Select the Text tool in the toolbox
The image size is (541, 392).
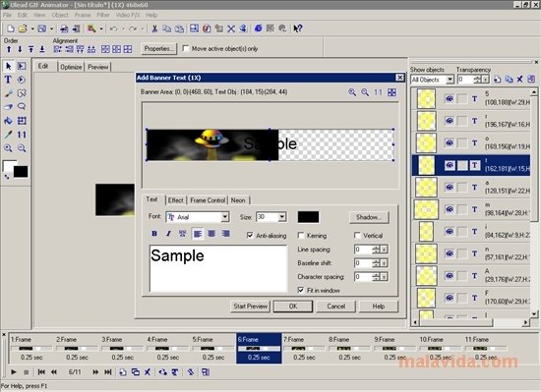[x=8, y=80]
